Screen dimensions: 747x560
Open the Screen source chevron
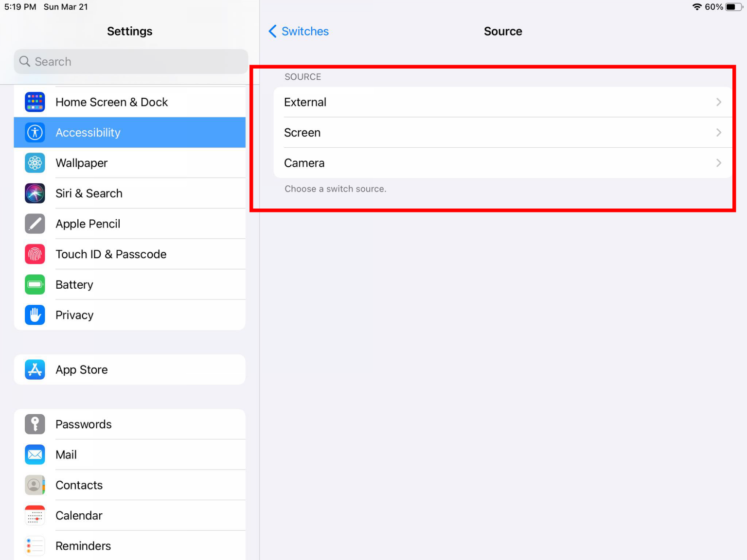719,132
